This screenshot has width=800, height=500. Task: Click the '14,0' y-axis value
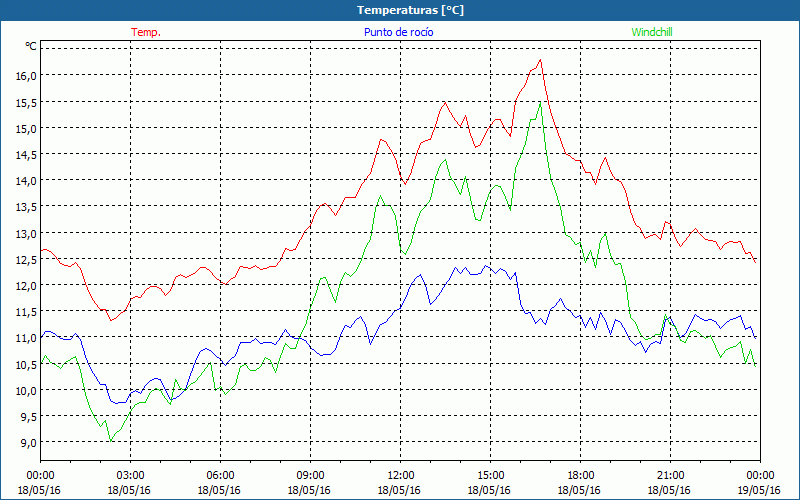(x=27, y=181)
